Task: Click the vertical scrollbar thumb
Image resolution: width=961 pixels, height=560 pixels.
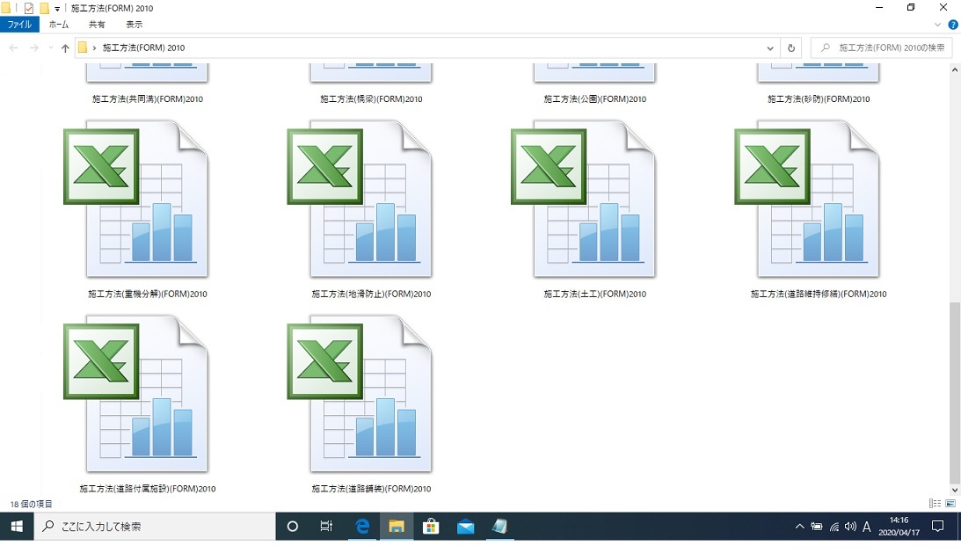Action: [954, 392]
